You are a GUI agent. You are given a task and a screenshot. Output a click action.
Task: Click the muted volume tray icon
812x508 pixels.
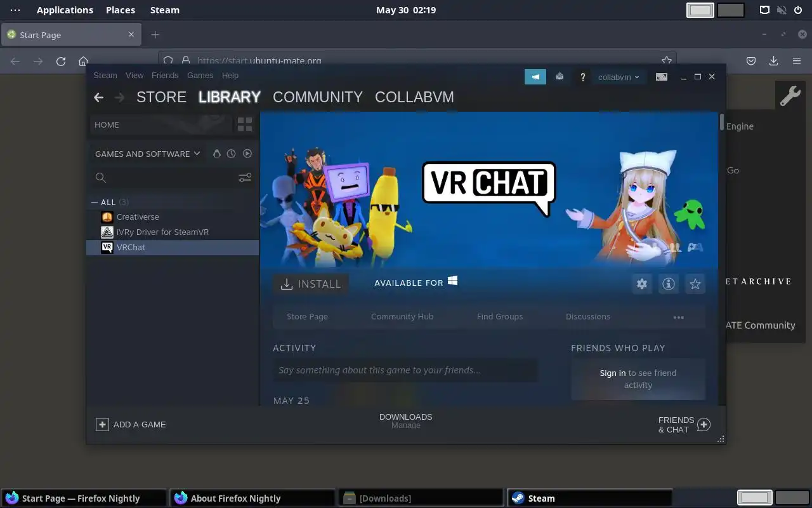(782, 10)
